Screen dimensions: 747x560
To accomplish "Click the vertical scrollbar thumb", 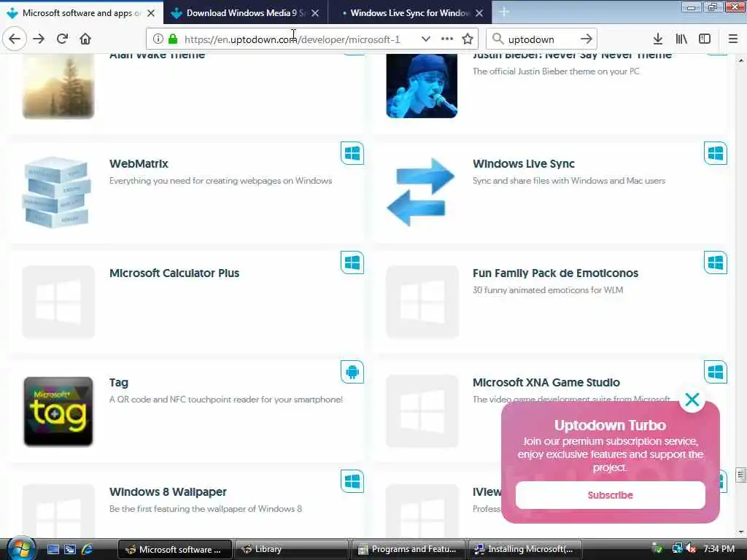I will pyautogui.click(x=740, y=475).
